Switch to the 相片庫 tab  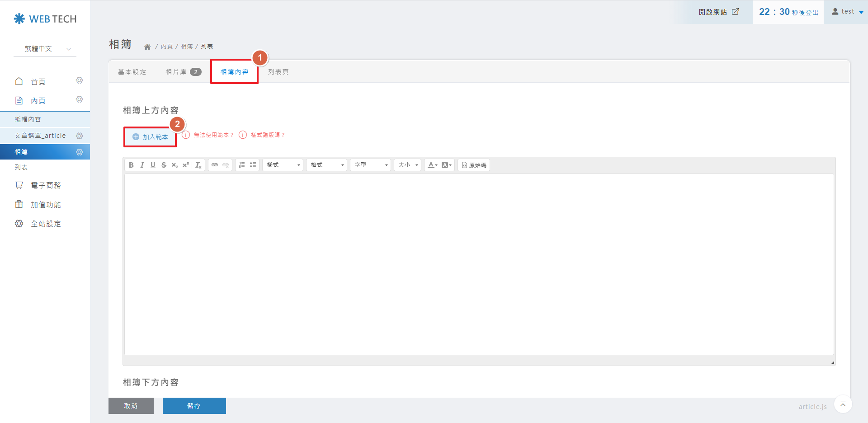pos(183,72)
